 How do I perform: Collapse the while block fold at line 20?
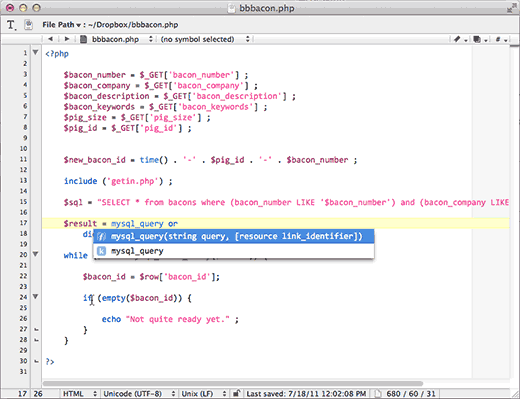pyautogui.click(x=35, y=254)
